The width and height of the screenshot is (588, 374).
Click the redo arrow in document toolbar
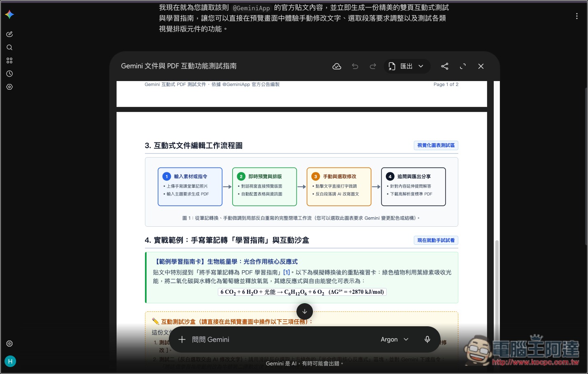point(373,66)
